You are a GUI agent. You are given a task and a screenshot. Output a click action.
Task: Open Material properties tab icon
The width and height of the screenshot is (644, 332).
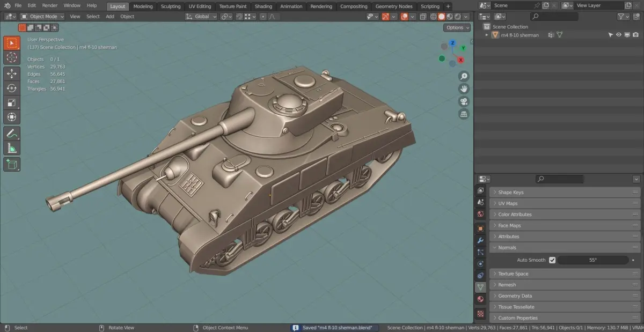[x=480, y=299]
